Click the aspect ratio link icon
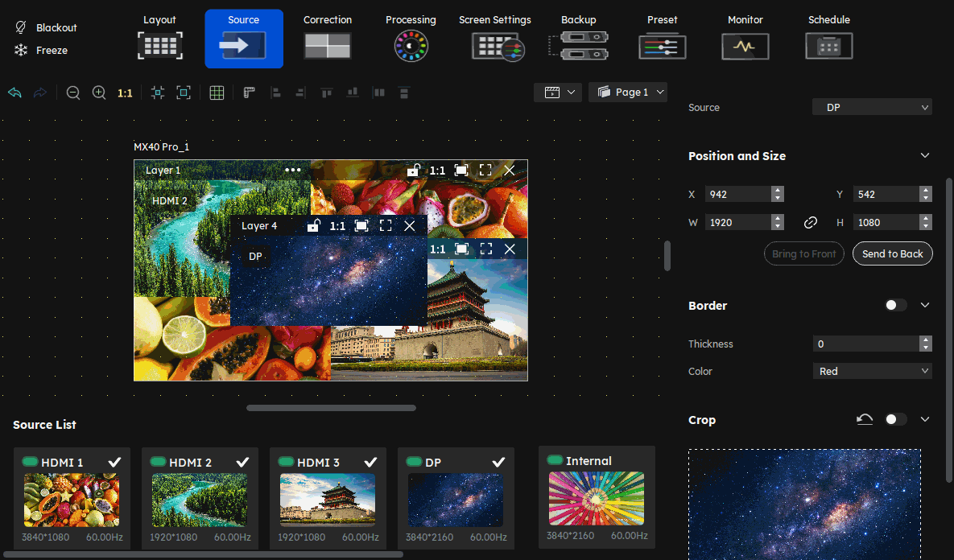 coord(811,223)
